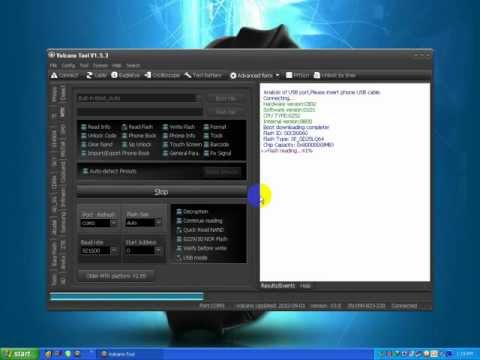Select the Format option
This screenshot has height=360, width=480.
click(x=215, y=127)
